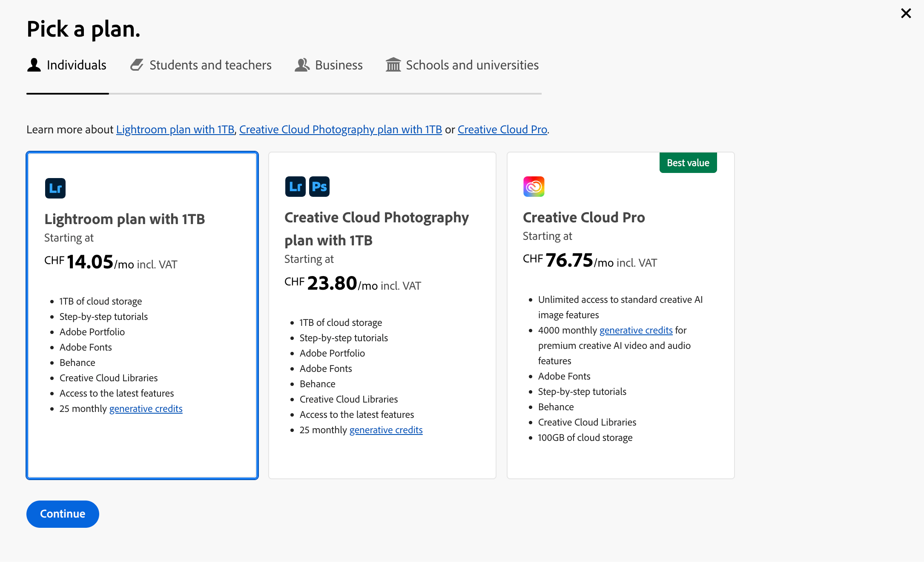Switch to Students and teachers tab
This screenshot has height=564, width=924.
[x=210, y=65]
